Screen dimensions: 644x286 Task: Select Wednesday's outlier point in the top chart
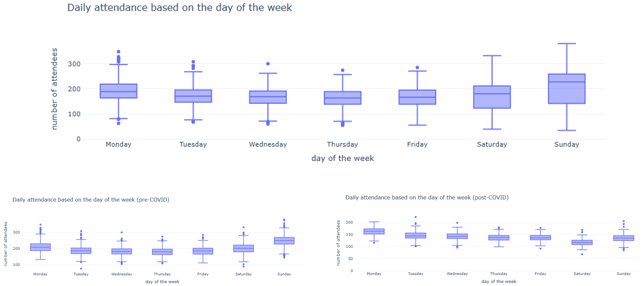268,64
